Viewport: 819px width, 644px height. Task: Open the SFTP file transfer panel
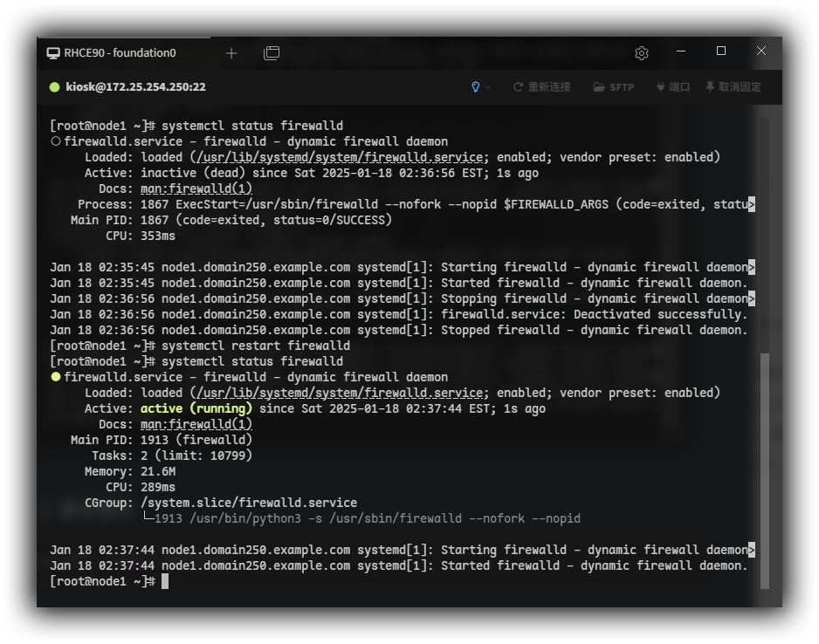[613, 87]
